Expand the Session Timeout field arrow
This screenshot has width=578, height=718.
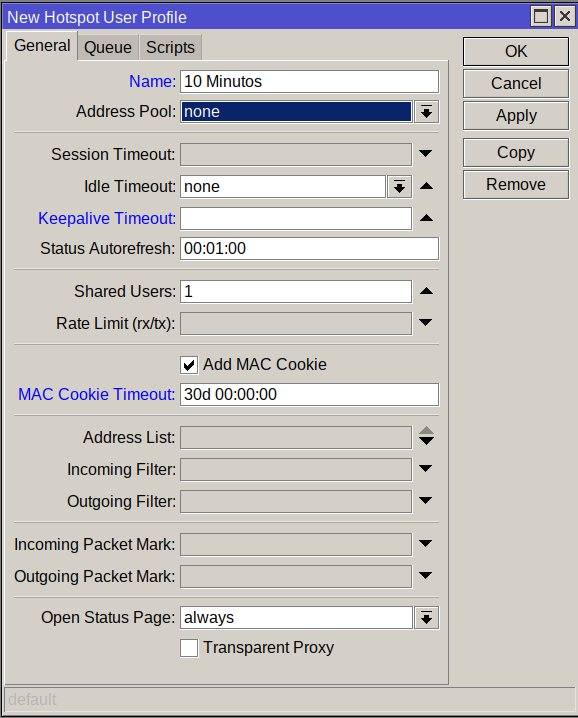[425, 153]
